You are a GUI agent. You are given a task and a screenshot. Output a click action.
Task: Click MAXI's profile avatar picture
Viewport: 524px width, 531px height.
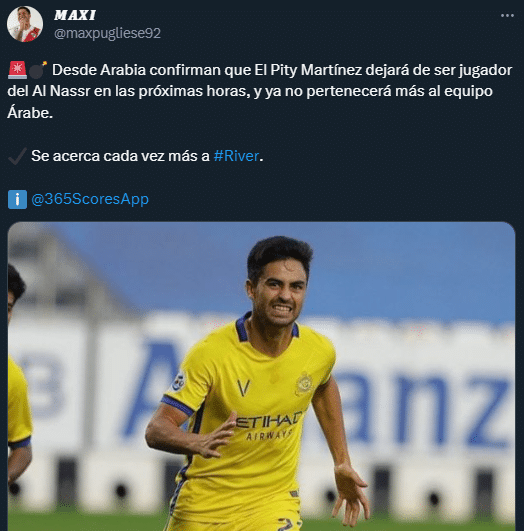click(x=25, y=24)
